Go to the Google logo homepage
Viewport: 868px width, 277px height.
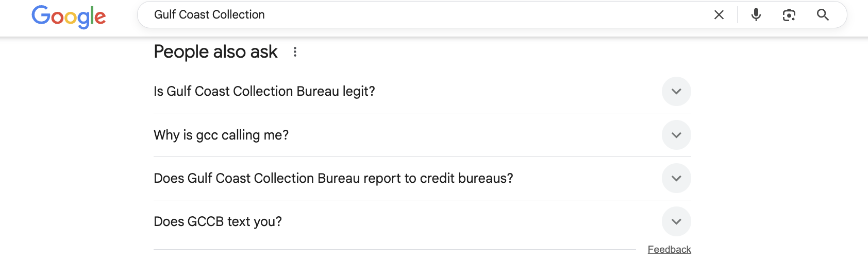click(x=69, y=16)
